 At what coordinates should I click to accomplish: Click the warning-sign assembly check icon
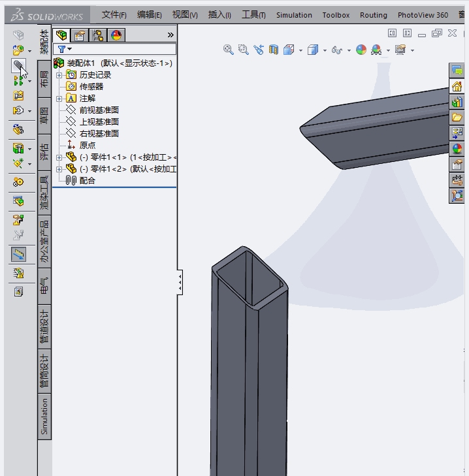(18, 273)
